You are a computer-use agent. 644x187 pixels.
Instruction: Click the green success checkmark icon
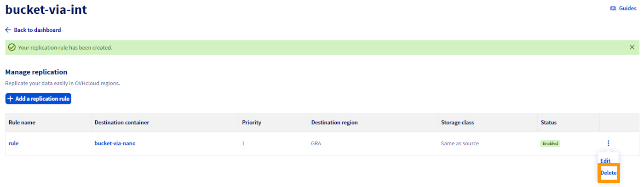tap(12, 47)
